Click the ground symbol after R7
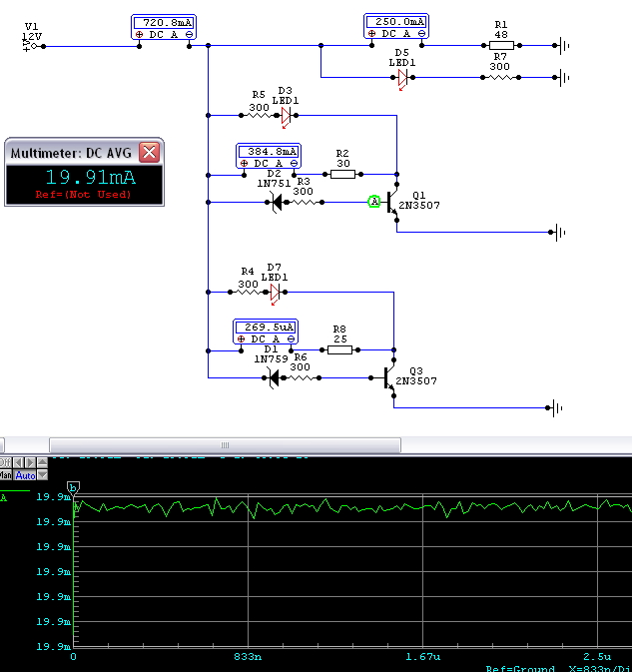Screen dimensions: 632x672 562,78
